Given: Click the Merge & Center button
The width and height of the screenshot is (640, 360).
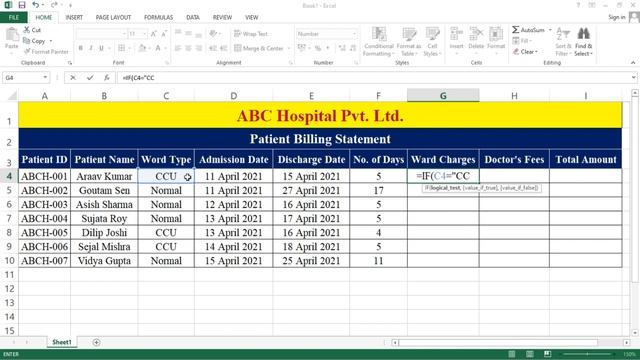Looking at the screenshot, I should (x=259, y=48).
